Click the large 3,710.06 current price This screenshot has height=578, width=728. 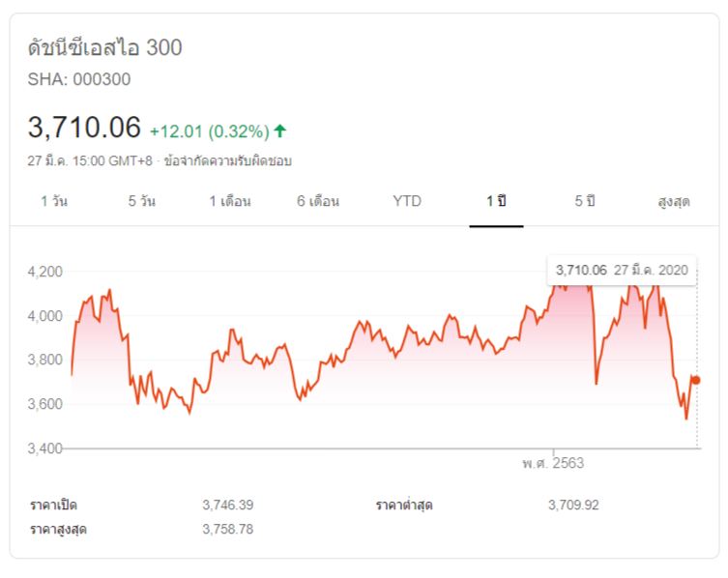85,127
